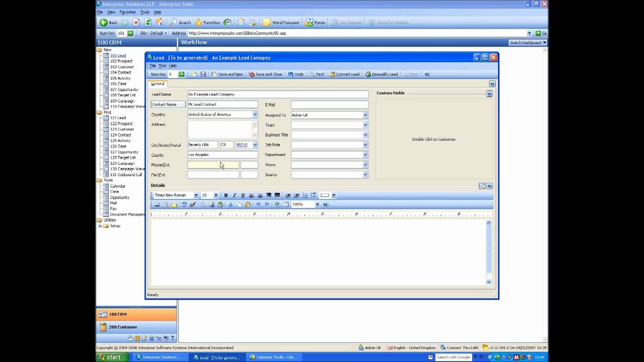Click the green Refresh icon in main toolbar
Screen dimensions: 644x362
[x=147, y=22]
